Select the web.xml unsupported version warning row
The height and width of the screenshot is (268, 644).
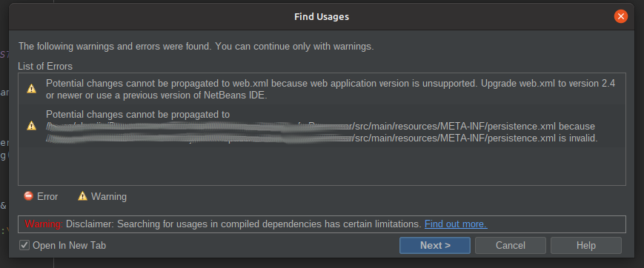coord(322,89)
